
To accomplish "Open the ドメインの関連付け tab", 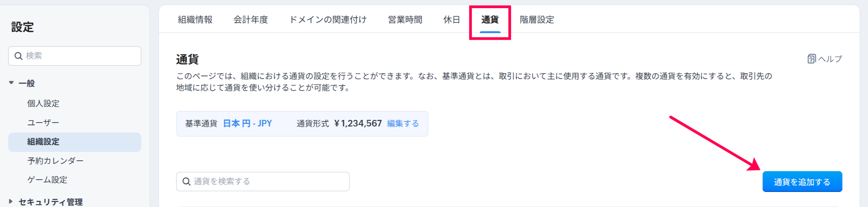I will [x=327, y=20].
